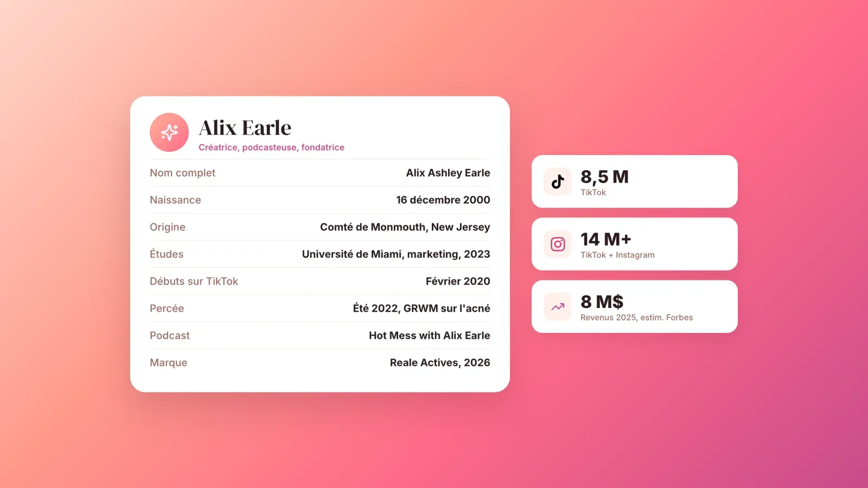Select the date '16 décembre 2000'
The width and height of the screenshot is (868, 488).
[x=443, y=200]
